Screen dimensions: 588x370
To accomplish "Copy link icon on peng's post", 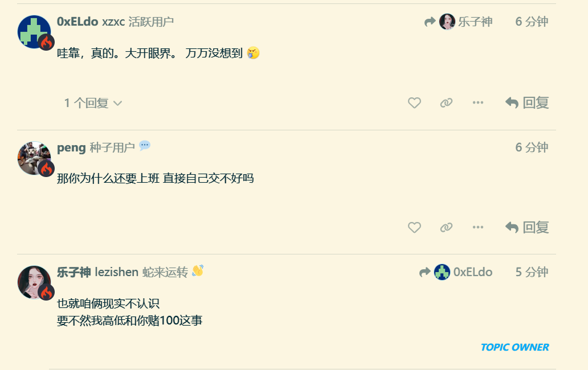I will point(446,227).
